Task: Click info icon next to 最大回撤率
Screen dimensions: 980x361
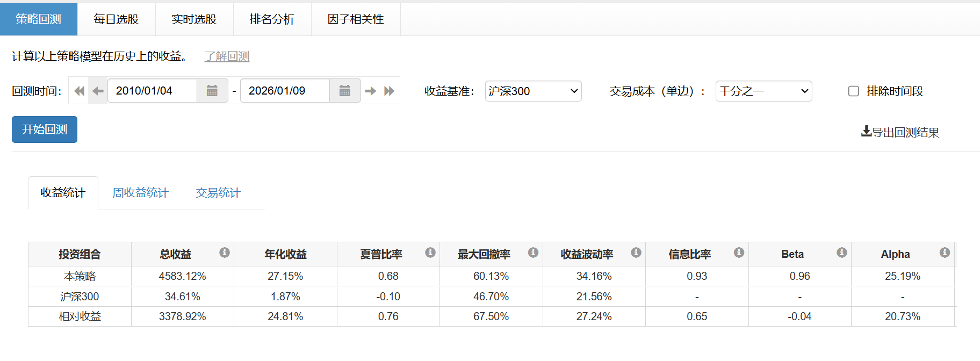Action: pyautogui.click(x=533, y=252)
